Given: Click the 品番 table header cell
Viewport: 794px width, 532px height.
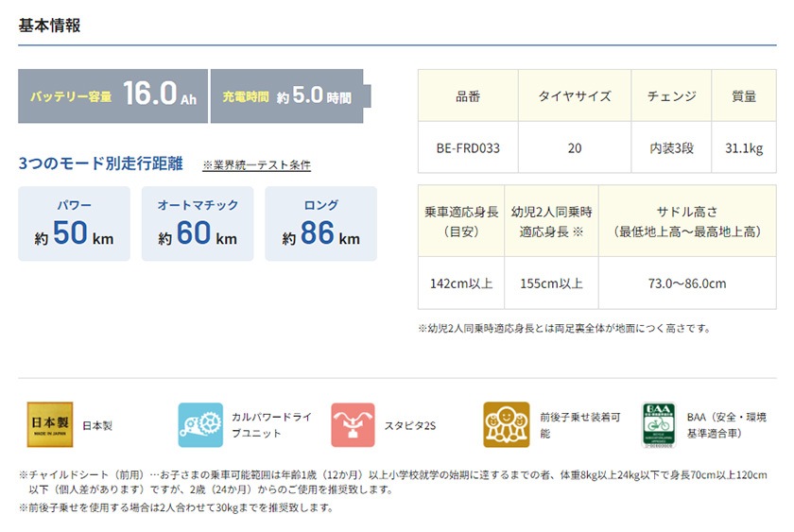Looking at the screenshot, I should pos(468,96).
